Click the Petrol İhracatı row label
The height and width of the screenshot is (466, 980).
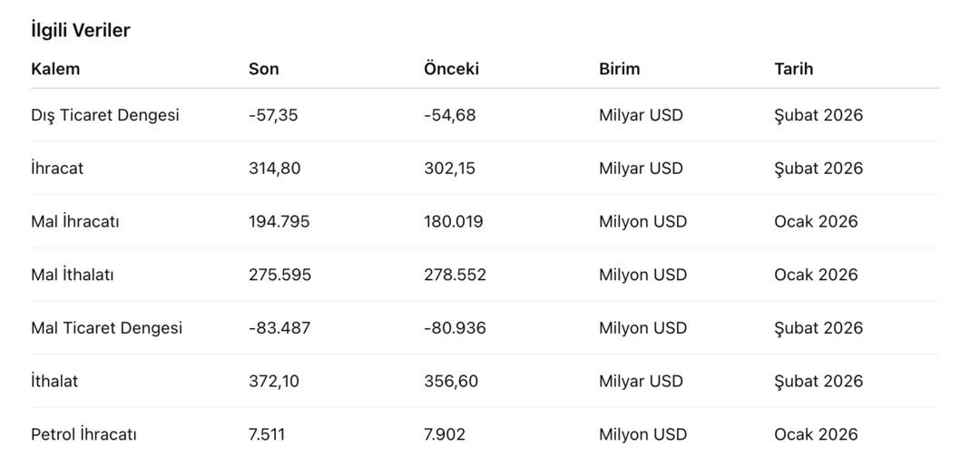83,434
